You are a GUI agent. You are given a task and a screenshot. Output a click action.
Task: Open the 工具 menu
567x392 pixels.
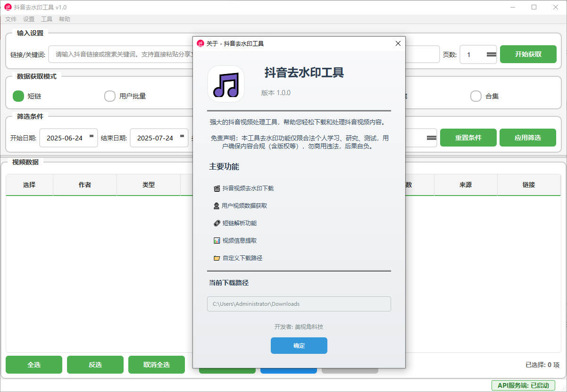47,19
